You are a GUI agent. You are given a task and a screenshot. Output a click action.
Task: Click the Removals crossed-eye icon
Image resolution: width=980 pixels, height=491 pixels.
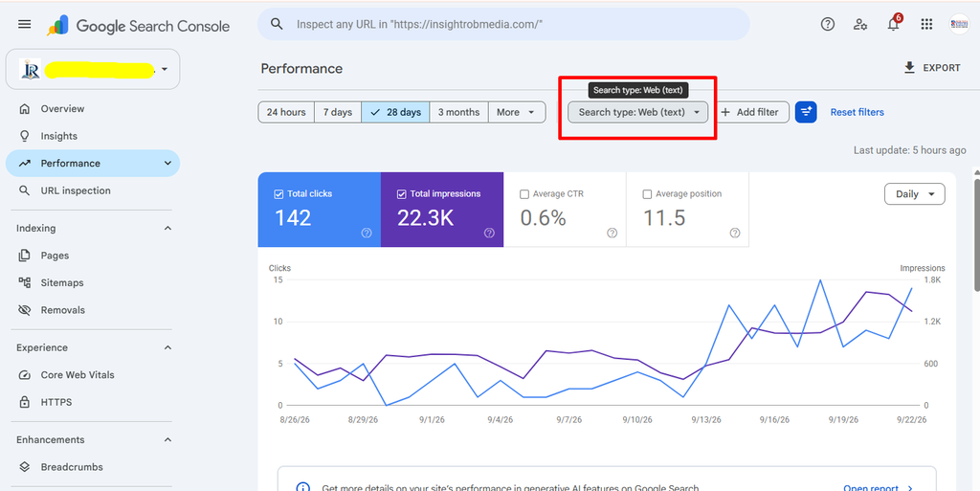pyautogui.click(x=24, y=310)
